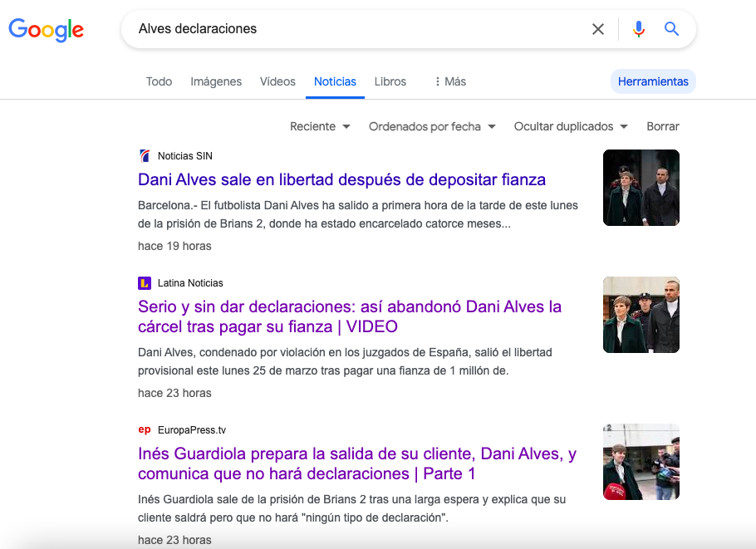The height and width of the screenshot is (549, 756).
Task: Open the Más menu
Action: [450, 81]
